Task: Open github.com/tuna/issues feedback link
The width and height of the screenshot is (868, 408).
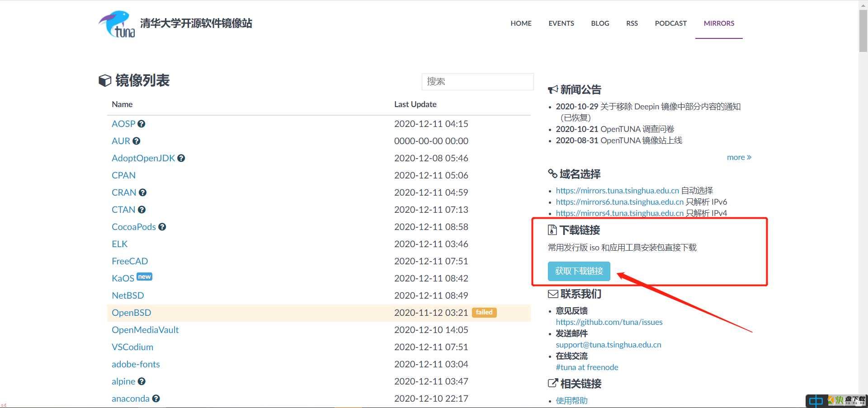Action: pyautogui.click(x=609, y=322)
